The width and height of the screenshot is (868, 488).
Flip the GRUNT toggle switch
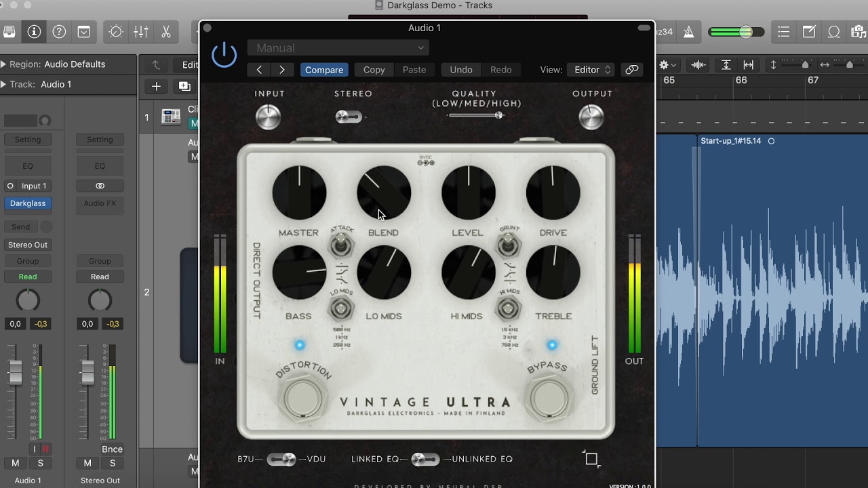coord(508,243)
